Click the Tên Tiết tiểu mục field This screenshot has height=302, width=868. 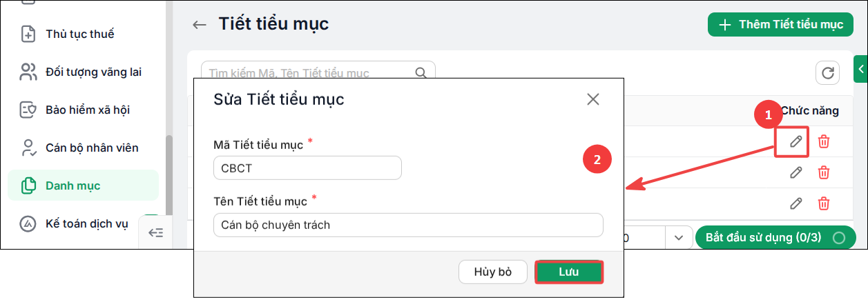click(x=409, y=225)
